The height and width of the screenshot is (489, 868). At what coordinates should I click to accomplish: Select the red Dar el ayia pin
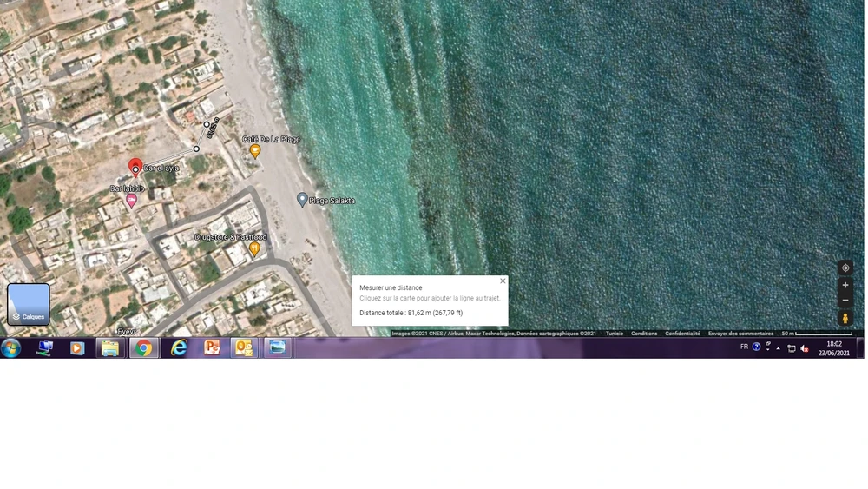click(x=135, y=166)
